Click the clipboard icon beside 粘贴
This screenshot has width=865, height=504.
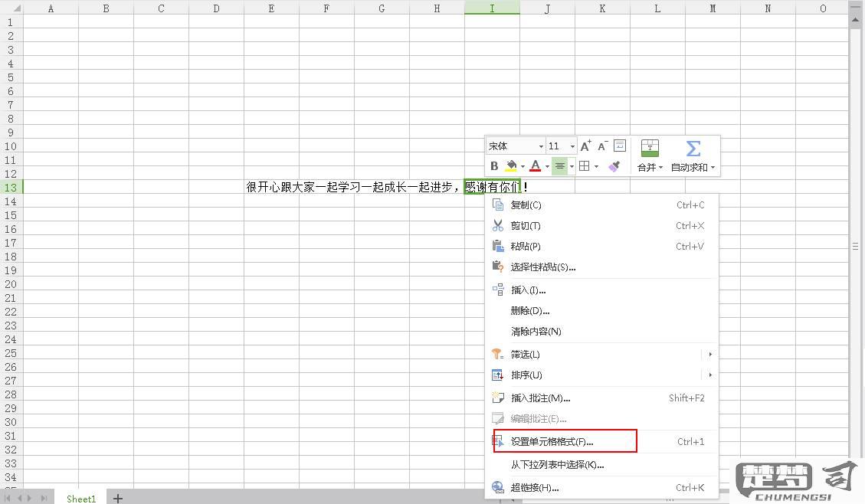[x=497, y=246]
